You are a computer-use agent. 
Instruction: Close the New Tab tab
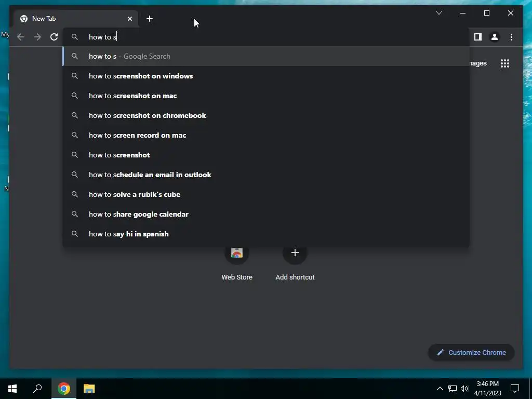[129, 19]
